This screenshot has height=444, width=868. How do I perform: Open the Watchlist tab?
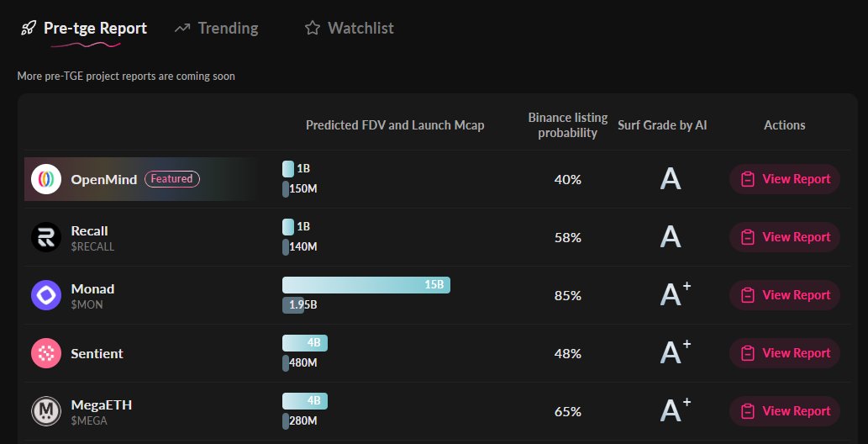[360, 29]
